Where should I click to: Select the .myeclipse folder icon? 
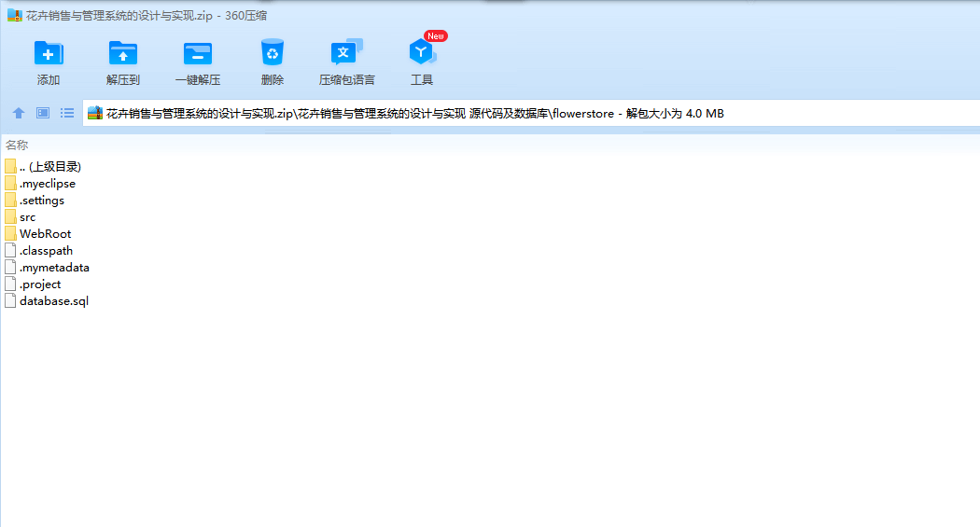pos(10,184)
